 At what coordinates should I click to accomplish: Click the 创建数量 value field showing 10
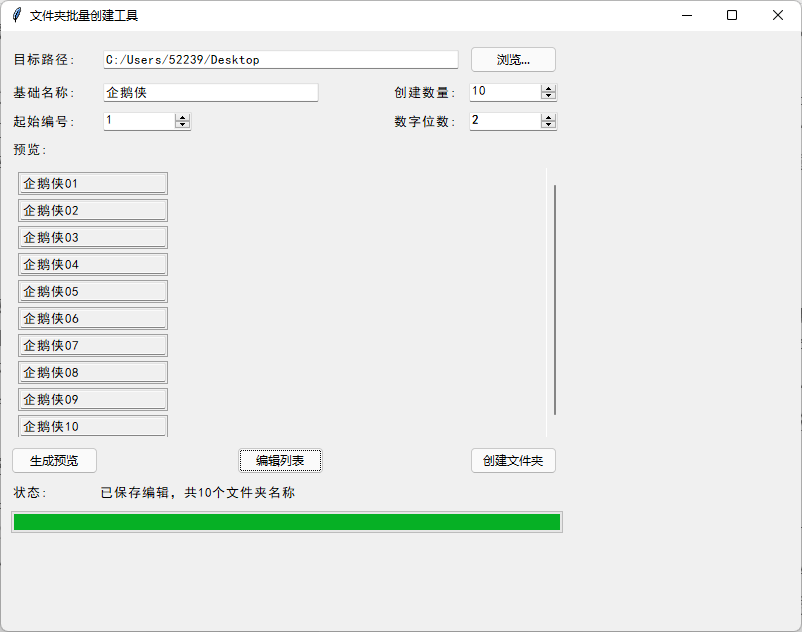pyautogui.click(x=505, y=92)
